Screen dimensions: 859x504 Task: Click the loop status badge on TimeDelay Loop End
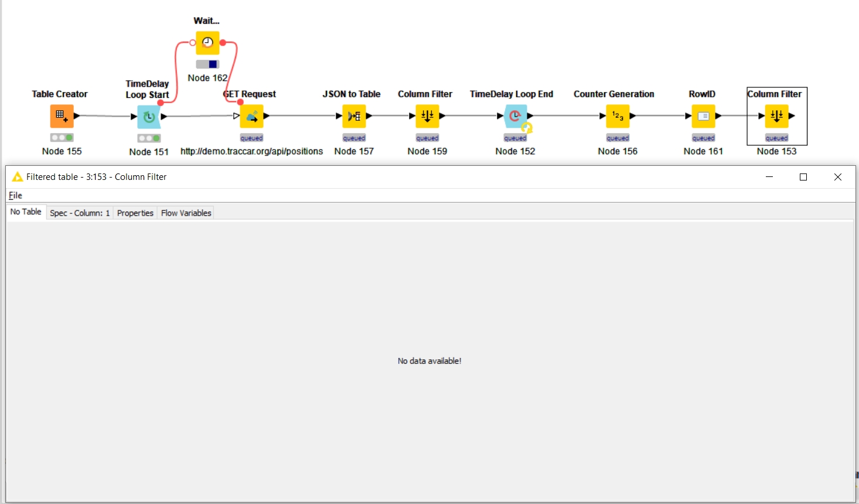point(527,128)
